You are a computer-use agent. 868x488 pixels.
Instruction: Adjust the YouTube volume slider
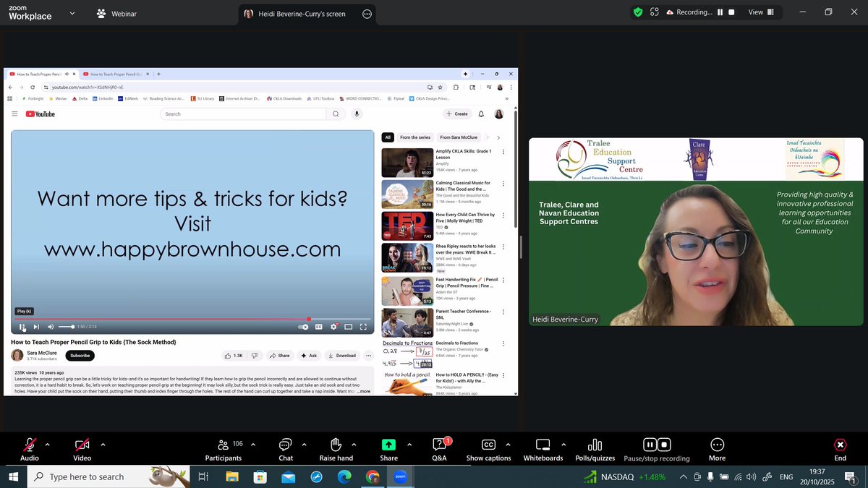pyautogui.click(x=66, y=327)
